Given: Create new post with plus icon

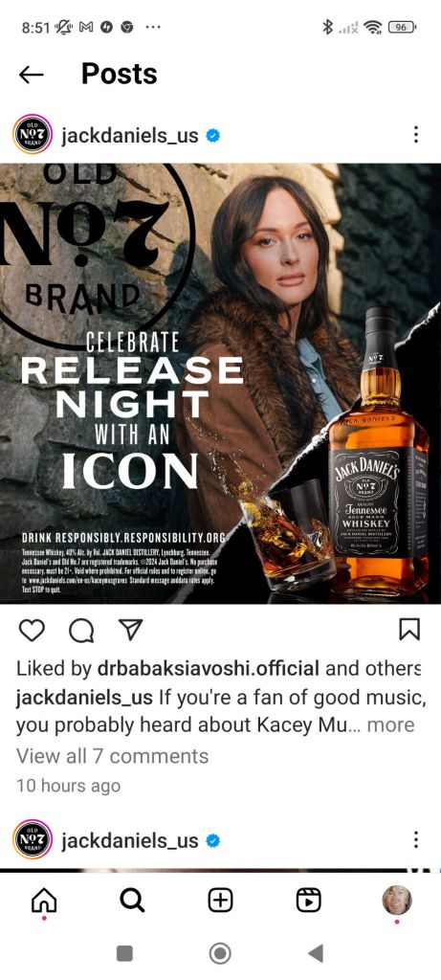Looking at the screenshot, I should 220,901.
